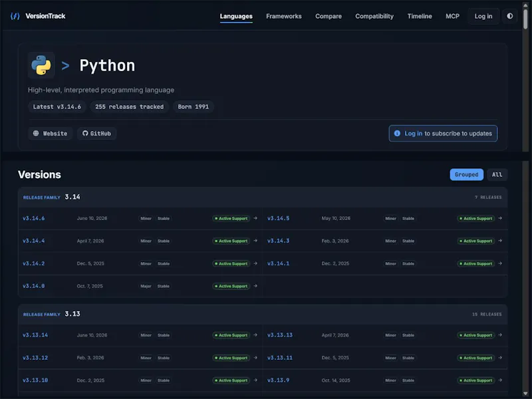Open the Python Website link
The image size is (532, 399).
pyautogui.click(x=51, y=134)
